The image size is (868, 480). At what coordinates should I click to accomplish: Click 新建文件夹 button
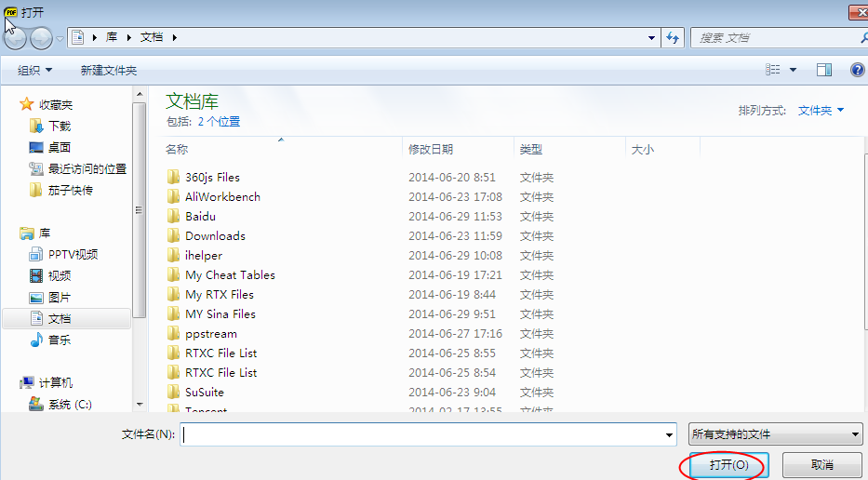pos(109,71)
